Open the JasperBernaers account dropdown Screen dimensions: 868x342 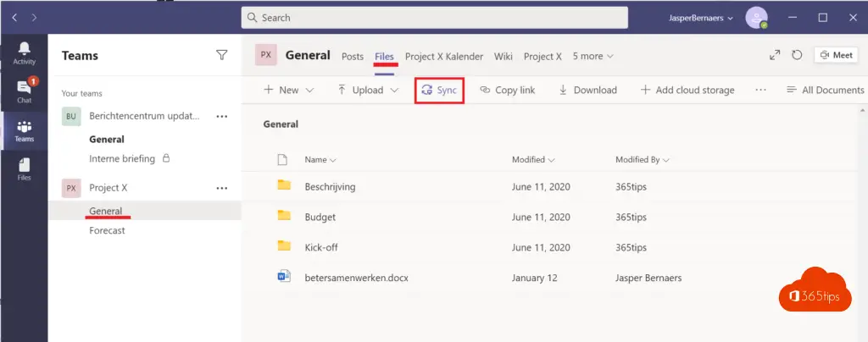tap(701, 18)
